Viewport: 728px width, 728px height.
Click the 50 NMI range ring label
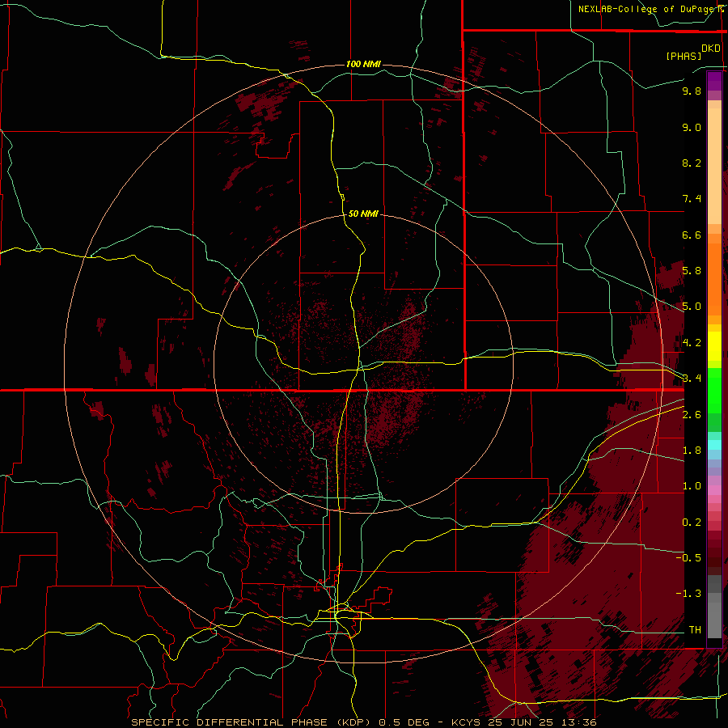coord(363,214)
